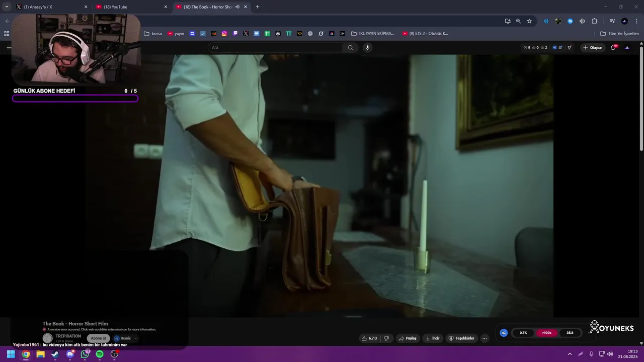Click the Paylaş share button

(408, 338)
